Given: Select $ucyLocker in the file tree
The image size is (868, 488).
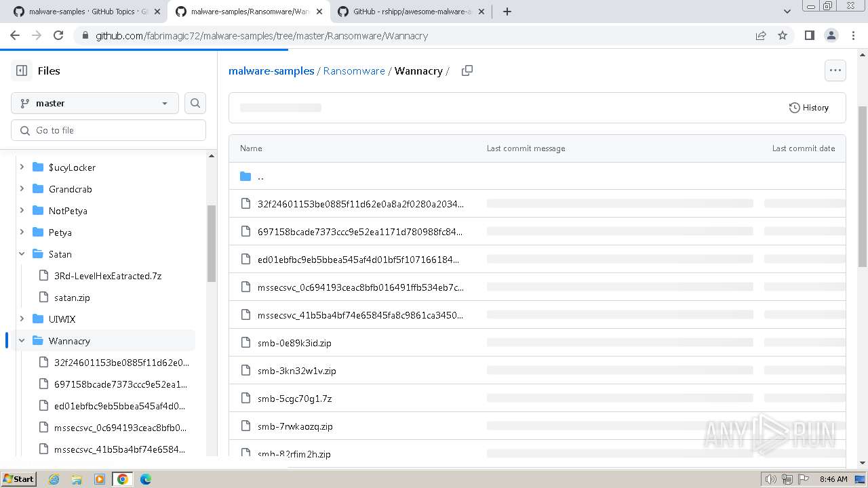Looking at the screenshot, I should tap(72, 167).
